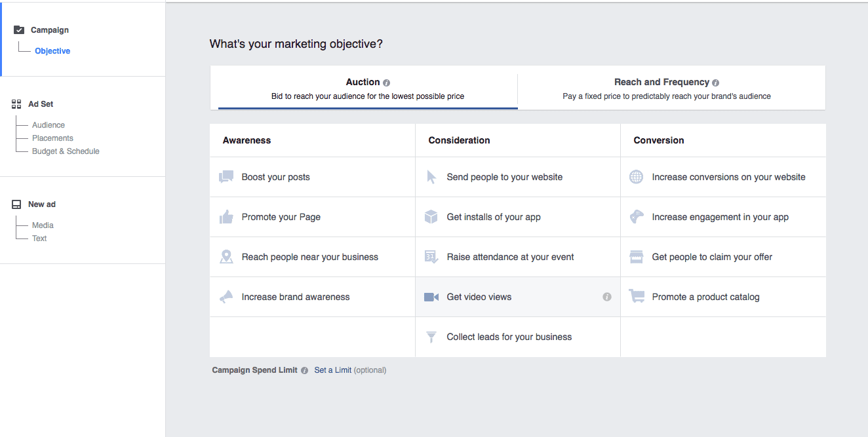Go to Placements under Ad Set
868x437 pixels.
52,138
